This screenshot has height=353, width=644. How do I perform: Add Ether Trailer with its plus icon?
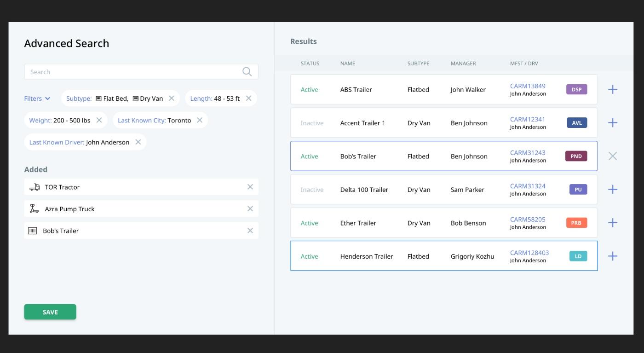[x=613, y=223]
